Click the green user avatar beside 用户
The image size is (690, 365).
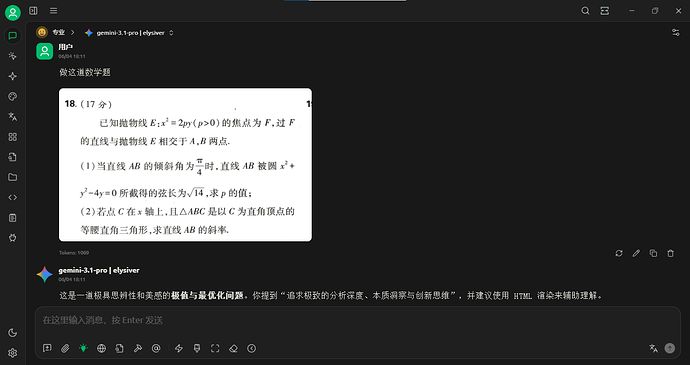click(44, 52)
